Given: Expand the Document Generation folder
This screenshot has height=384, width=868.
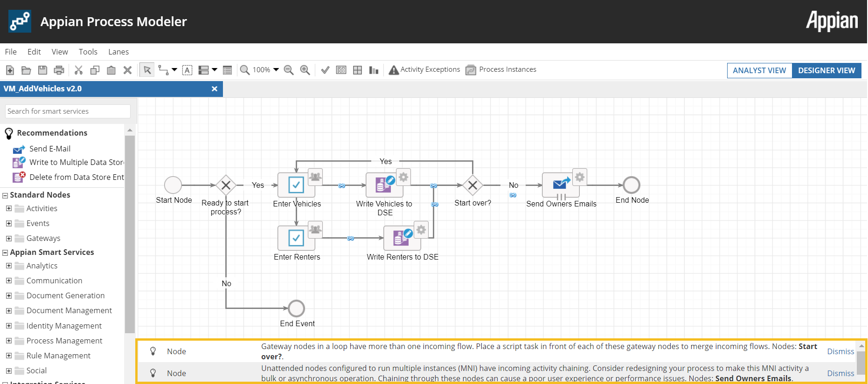Looking at the screenshot, I should pyautogui.click(x=9, y=295).
